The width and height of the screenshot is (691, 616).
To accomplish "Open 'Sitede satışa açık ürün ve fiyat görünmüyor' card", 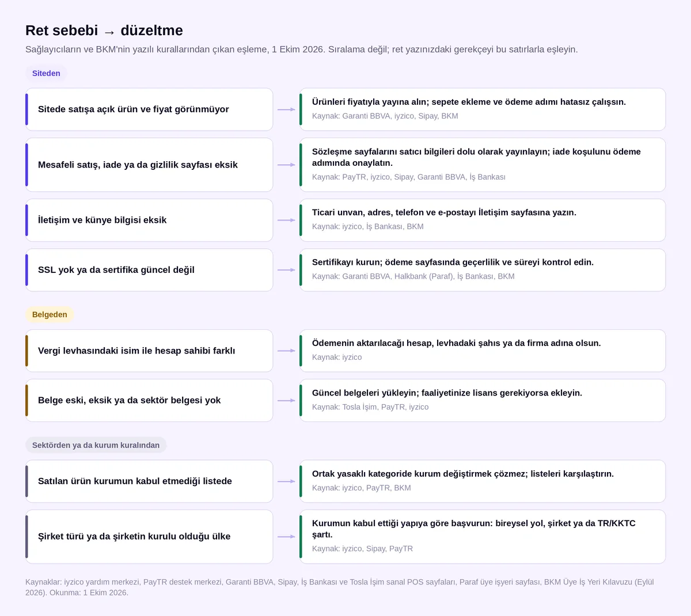I will click(149, 109).
